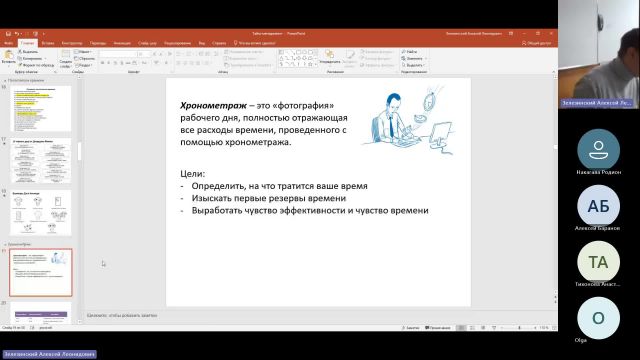
Task: Switch to Normal view icon in status bar
Action: point(461,328)
